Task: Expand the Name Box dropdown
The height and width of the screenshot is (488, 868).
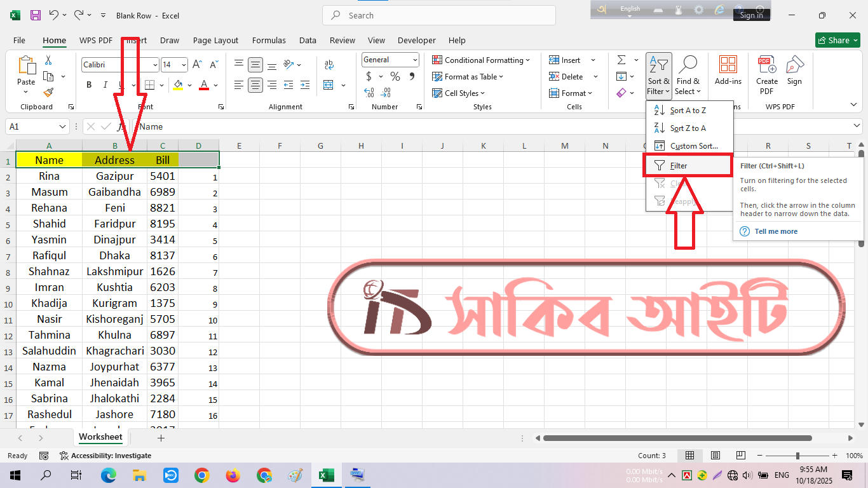Action: click(62, 127)
